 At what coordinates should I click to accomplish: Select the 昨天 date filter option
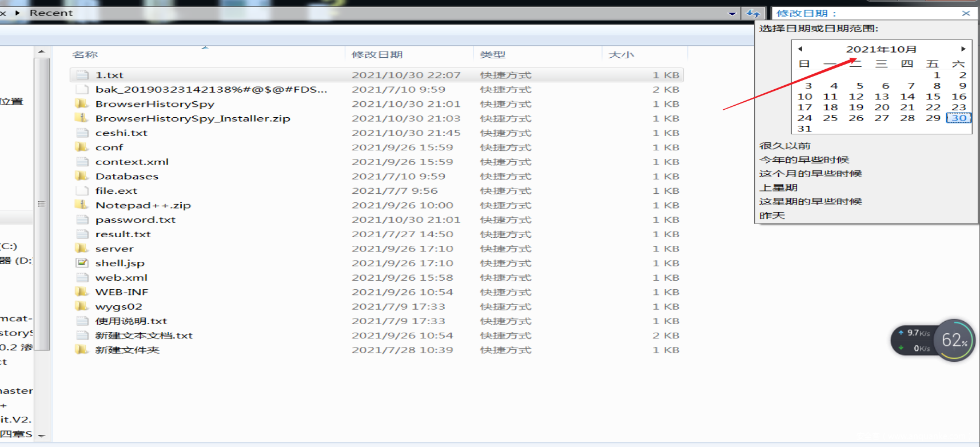(x=772, y=215)
